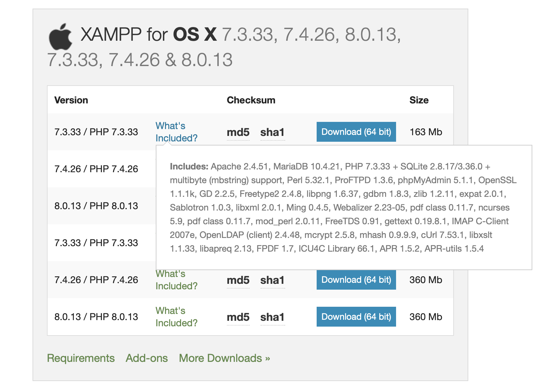Show md5 checksum for 163 Mb download

[x=238, y=132]
